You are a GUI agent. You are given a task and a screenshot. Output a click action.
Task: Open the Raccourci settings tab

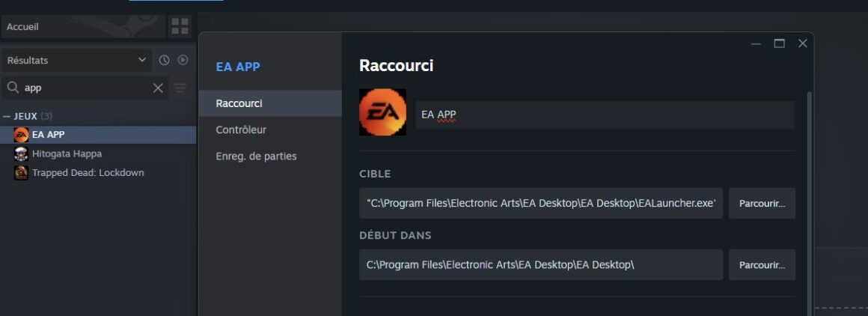pyautogui.click(x=239, y=103)
